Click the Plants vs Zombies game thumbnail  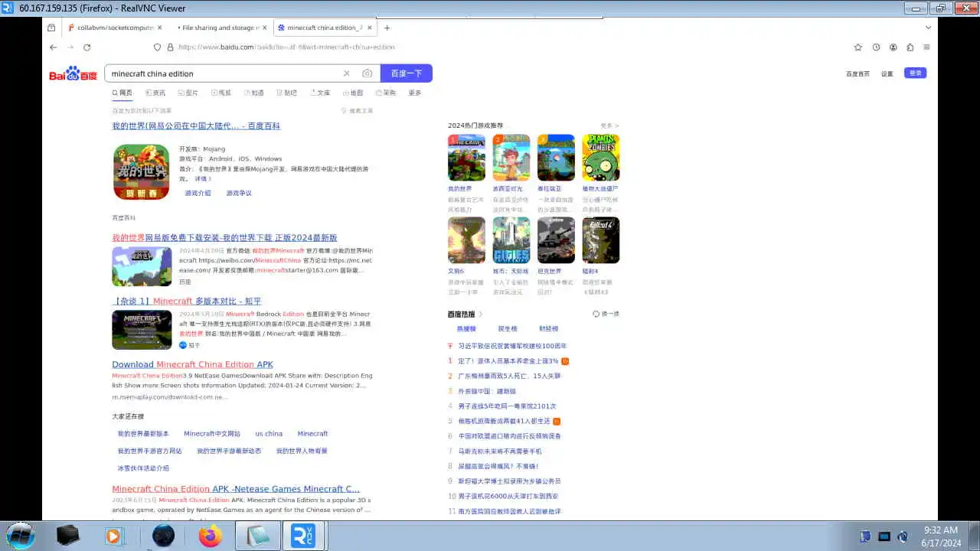point(601,158)
